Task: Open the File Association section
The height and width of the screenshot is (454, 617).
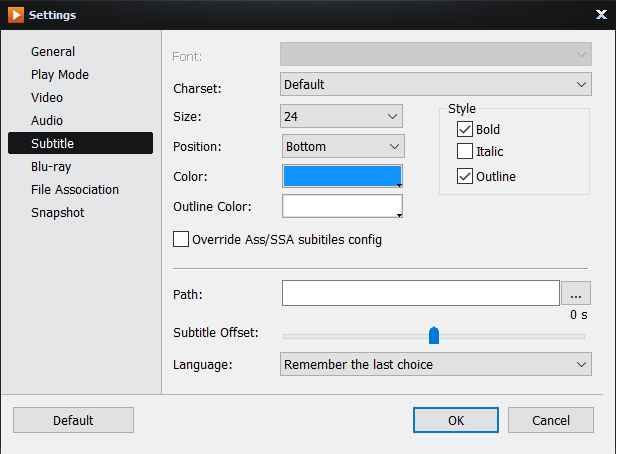Action: point(75,190)
